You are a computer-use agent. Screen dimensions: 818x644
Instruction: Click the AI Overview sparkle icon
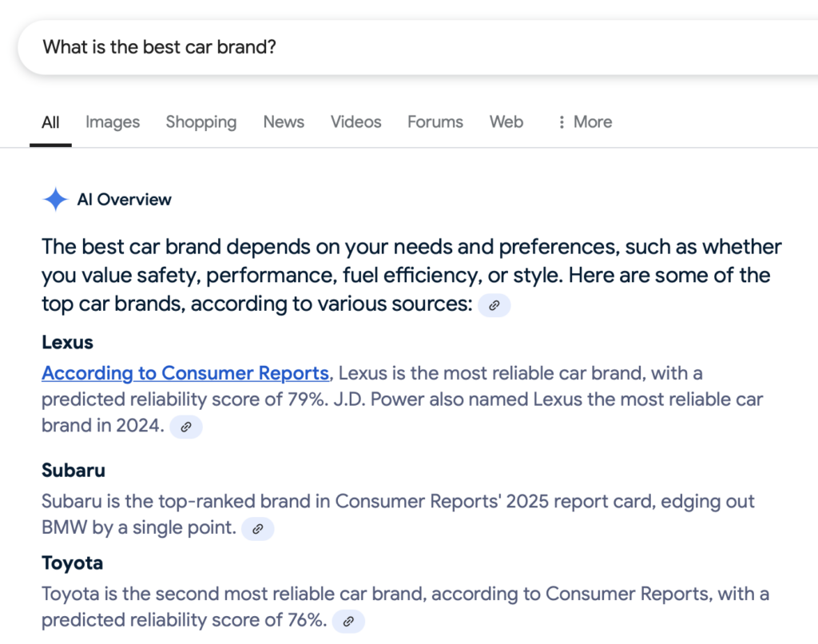(x=55, y=200)
